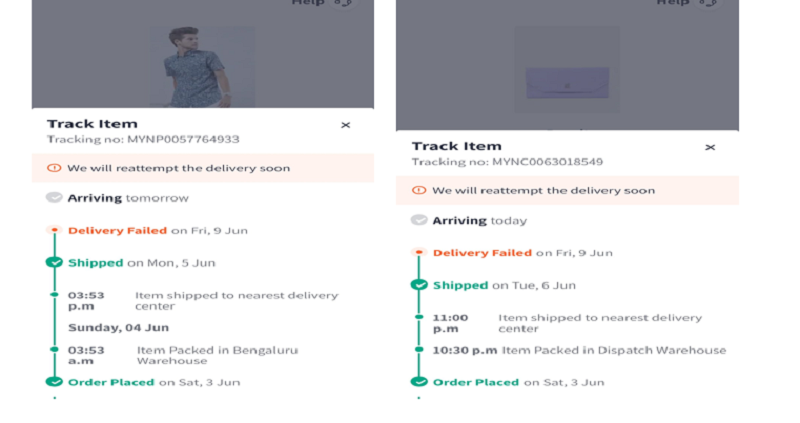The height and width of the screenshot is (423, 800).
Task: Click green check icon next to Shipped on Mon, 5 Jun
Action: tap(54, 262)
